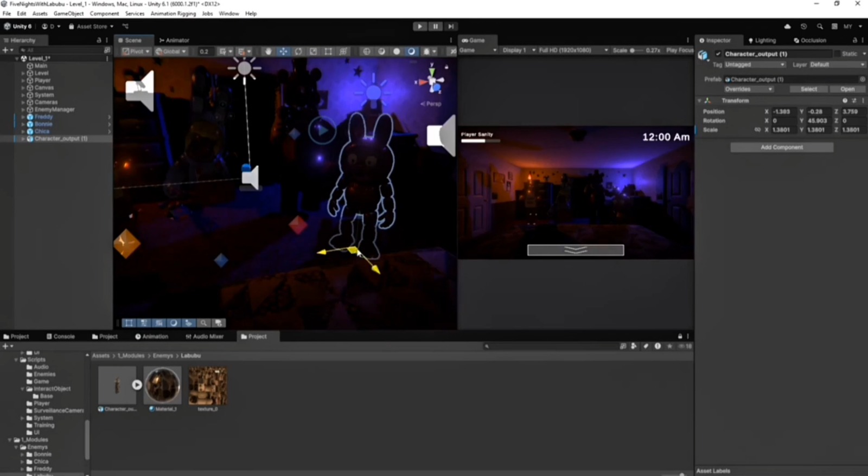
Task: Switch to the Lighting tab
Action: pos(762,40)
